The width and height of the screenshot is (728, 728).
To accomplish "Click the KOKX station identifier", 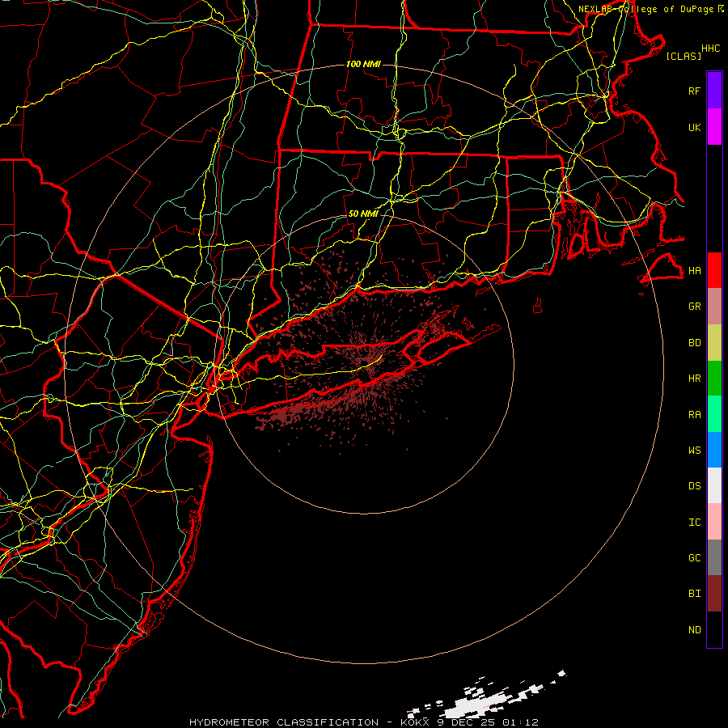I will pos(415,722).
